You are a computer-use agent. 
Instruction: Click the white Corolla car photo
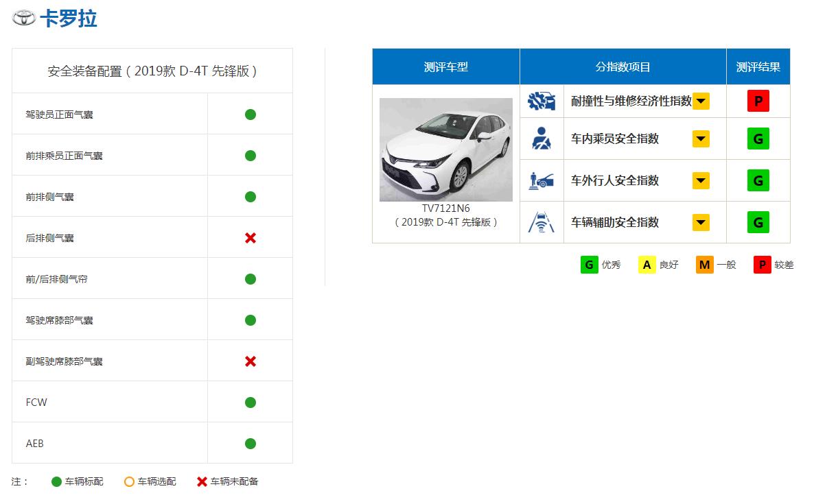pyautogui.click(x=446, y=149)
